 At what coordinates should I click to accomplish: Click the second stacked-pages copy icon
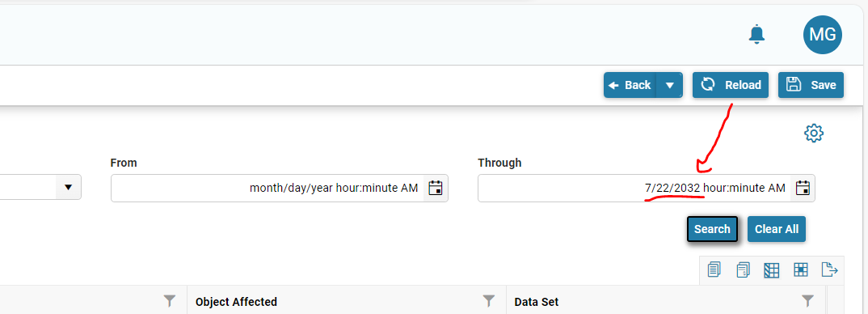coord(743,270)
